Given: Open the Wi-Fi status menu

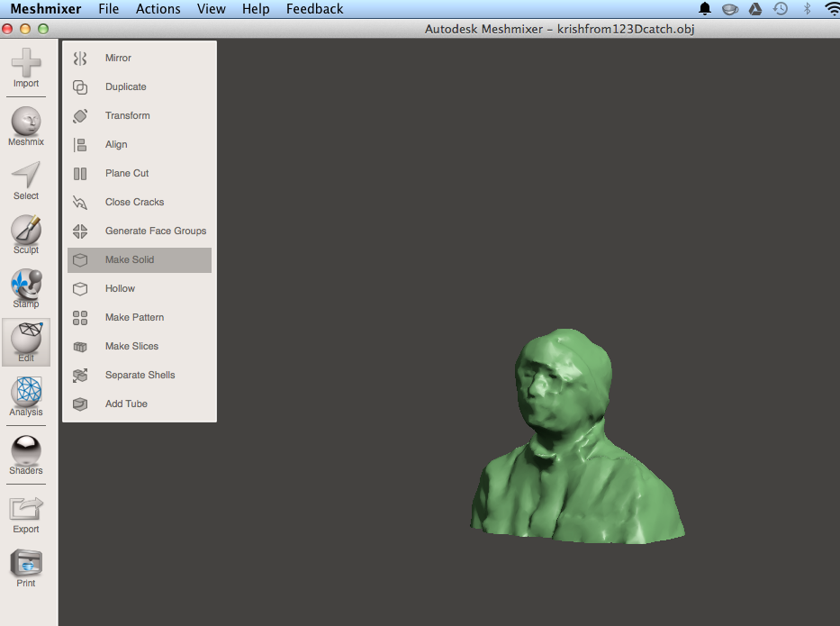Looking at the screenshot, I should [x=832, y=9].
